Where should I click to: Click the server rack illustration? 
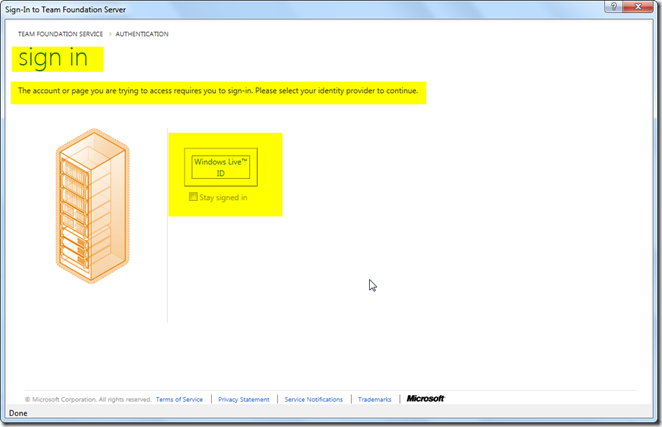[93, 206]
